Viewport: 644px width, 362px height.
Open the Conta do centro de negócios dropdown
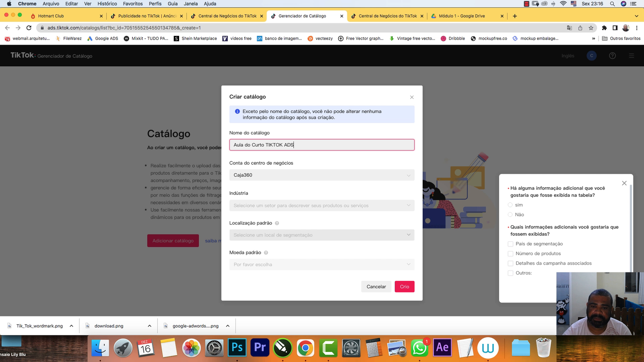point(322,175)
